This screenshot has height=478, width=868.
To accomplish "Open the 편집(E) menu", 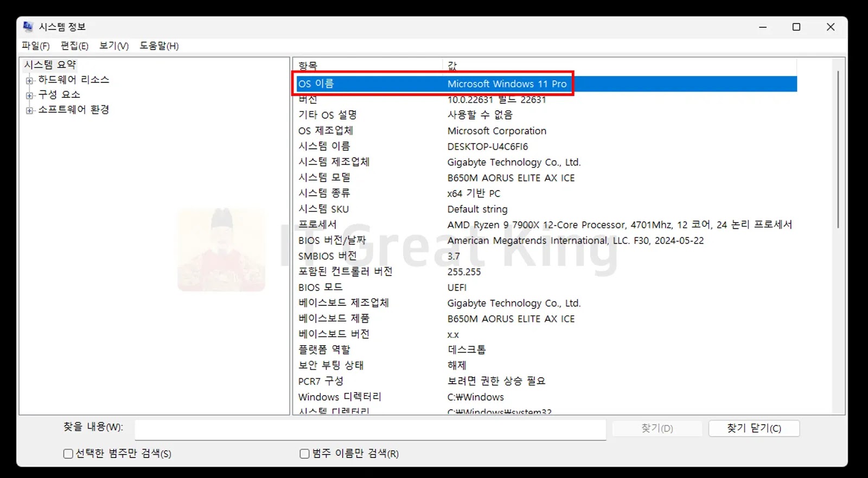I will 74,46.
